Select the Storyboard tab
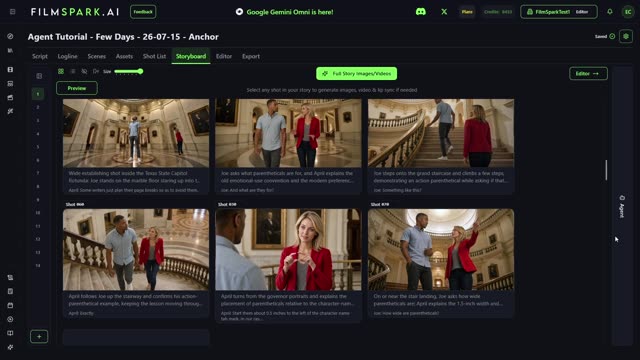The width and height of the screenshot is (640, 360). [x=191, y=56]
